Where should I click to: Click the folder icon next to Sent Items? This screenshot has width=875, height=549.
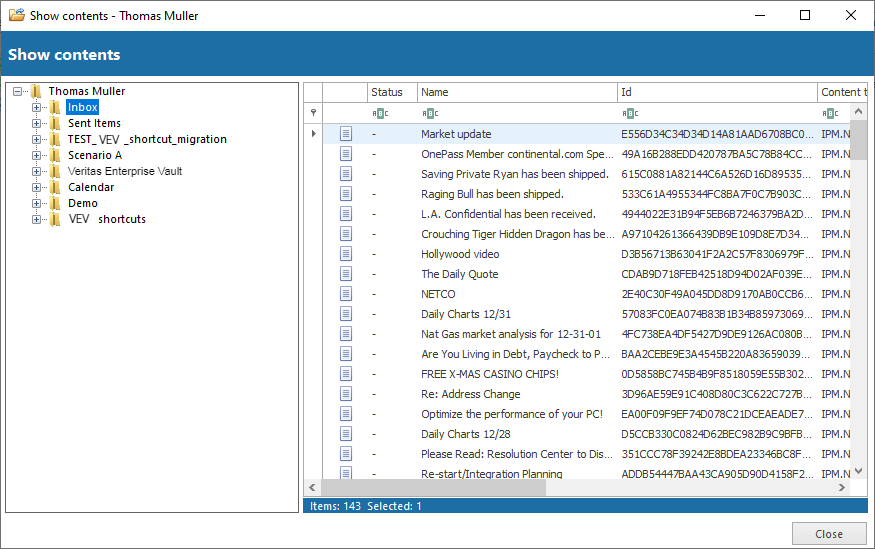(x=55, y=123)
